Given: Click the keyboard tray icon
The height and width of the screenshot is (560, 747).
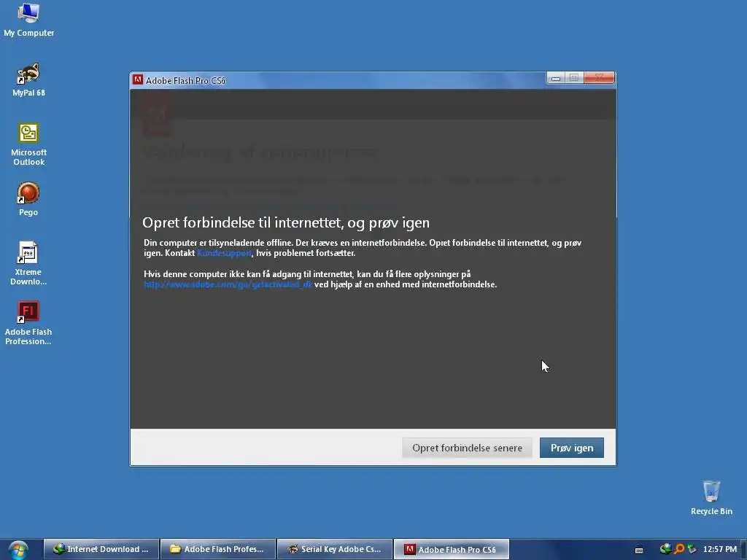Looking at the screenshot, I should [639, 550].
